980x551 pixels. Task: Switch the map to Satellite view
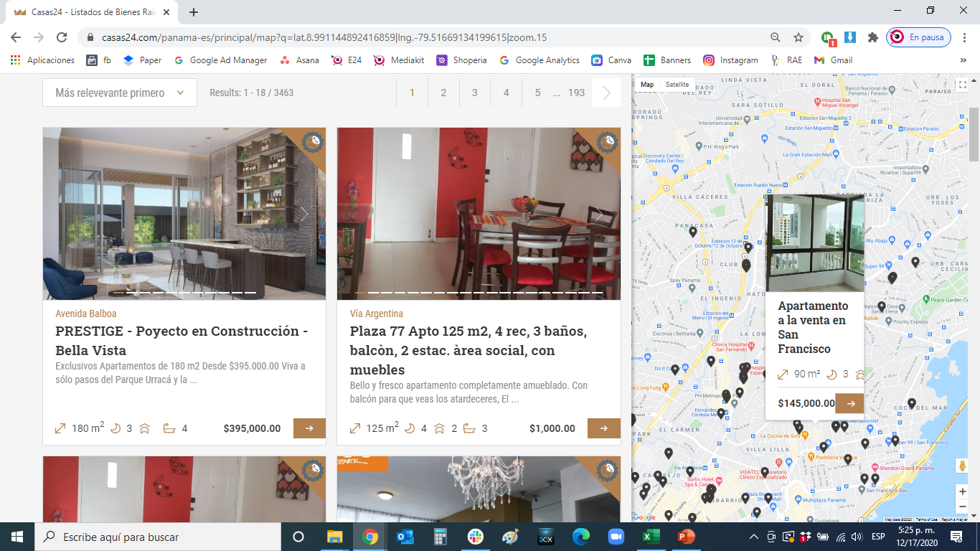click(677, 85)
